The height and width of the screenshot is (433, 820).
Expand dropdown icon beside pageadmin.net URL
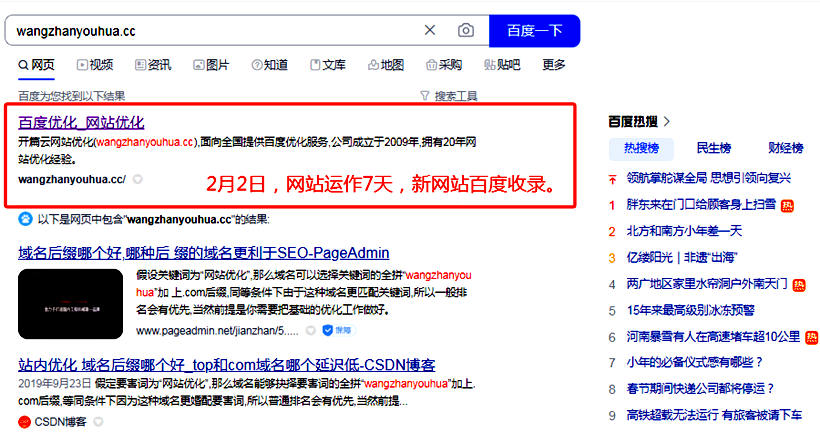click(x=311, y=331)
